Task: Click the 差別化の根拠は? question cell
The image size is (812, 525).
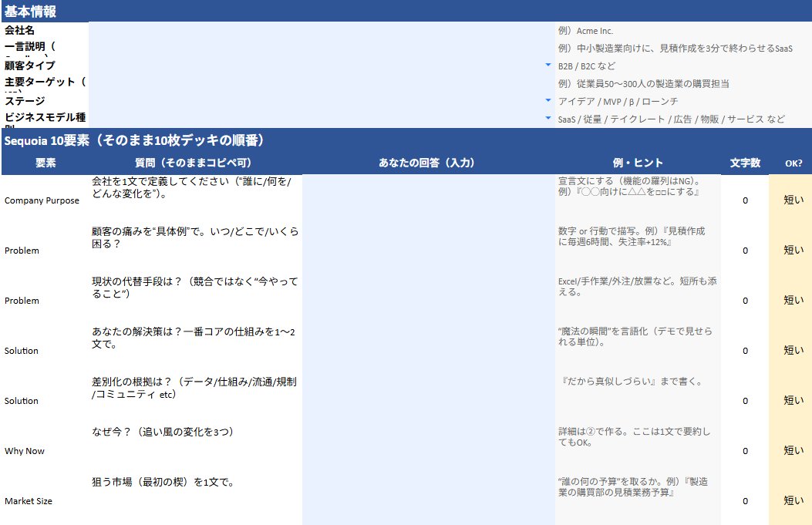Action: [x=195, y=401]
